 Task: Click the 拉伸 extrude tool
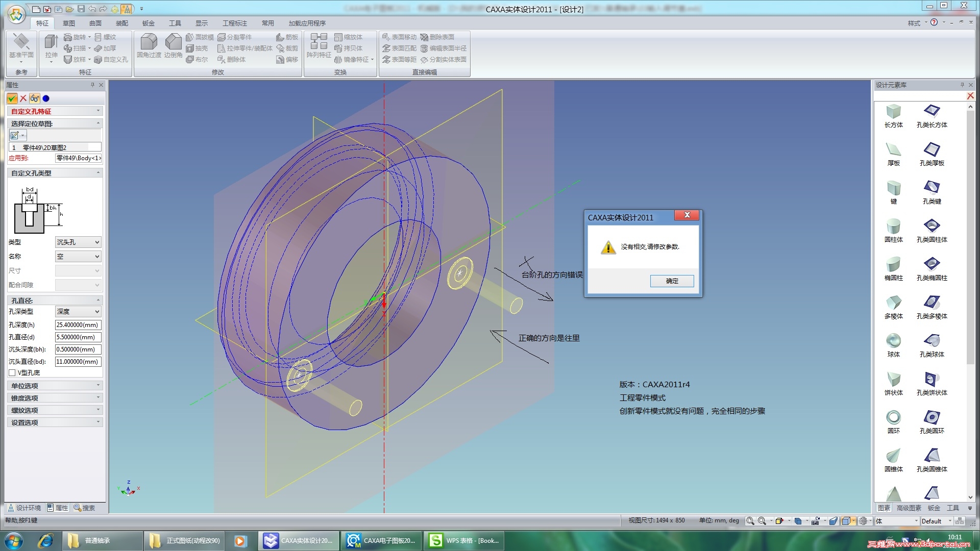pyautogui.click(x=51, y=46)
